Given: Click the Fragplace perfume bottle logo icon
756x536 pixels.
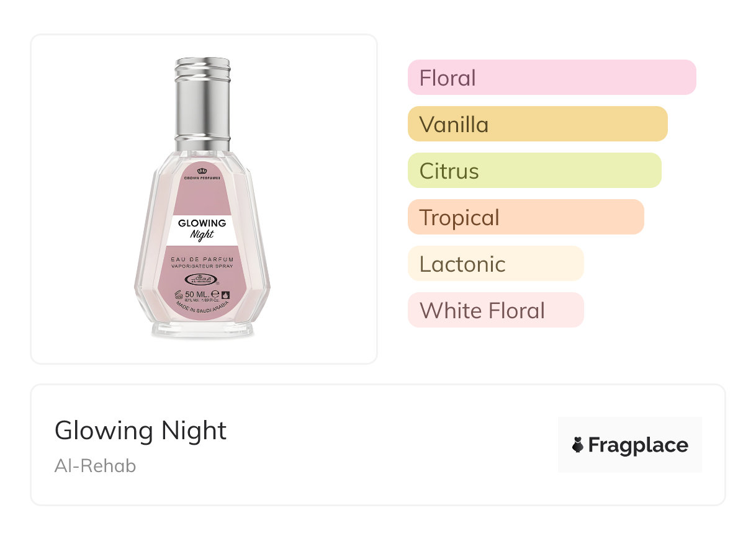Looking at the screenshot, I should tap(578, 445).
